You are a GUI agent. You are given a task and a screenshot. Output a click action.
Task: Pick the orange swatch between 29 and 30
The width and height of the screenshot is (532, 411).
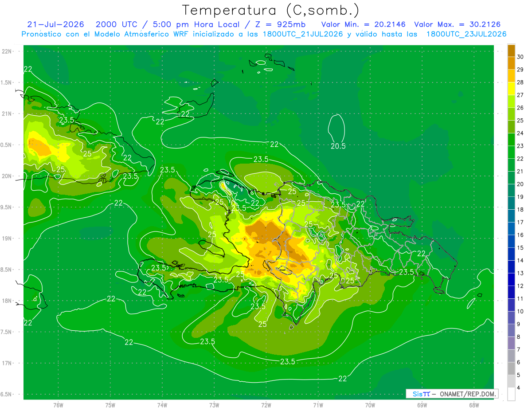click(511, 63)
